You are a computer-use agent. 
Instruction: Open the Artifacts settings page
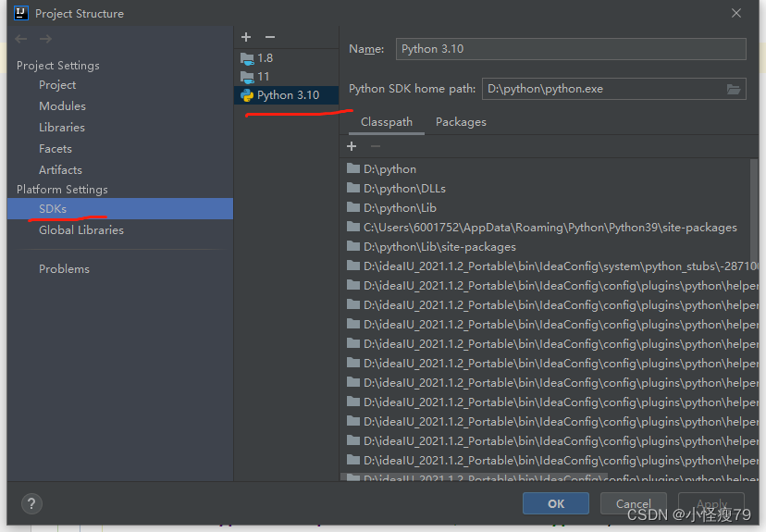(60, 170)
